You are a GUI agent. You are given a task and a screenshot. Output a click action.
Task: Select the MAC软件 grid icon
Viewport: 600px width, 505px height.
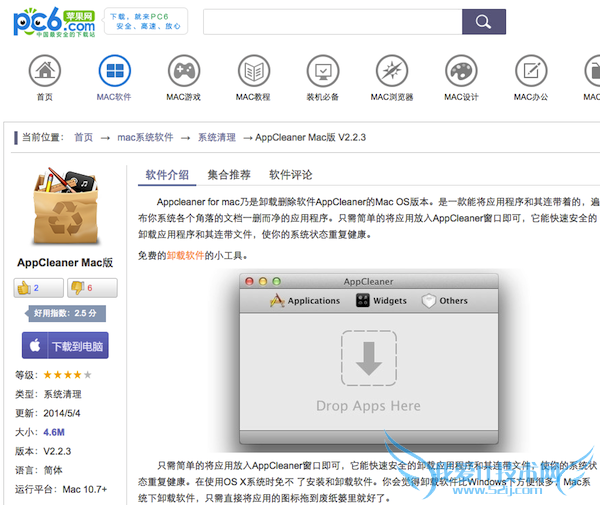pyautogui.click(x=114, y=71)
